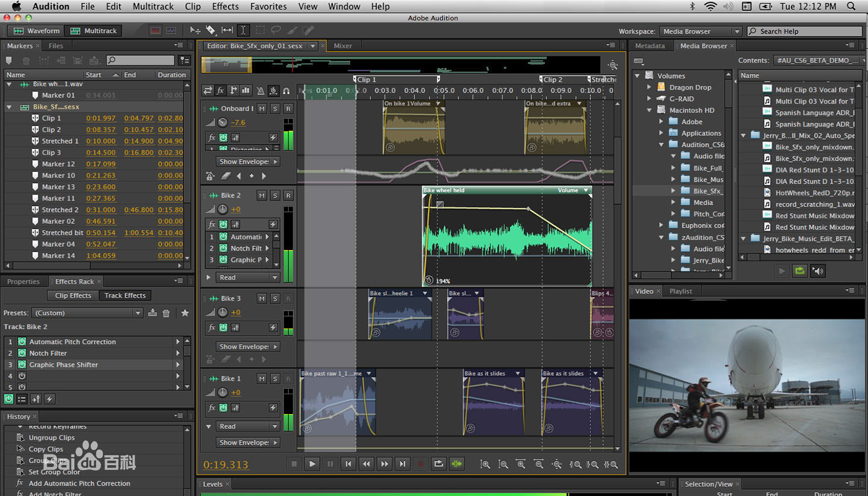Mute the Onboard track
868x496 pixels.
pyautogui.click(x=262, y=108)
